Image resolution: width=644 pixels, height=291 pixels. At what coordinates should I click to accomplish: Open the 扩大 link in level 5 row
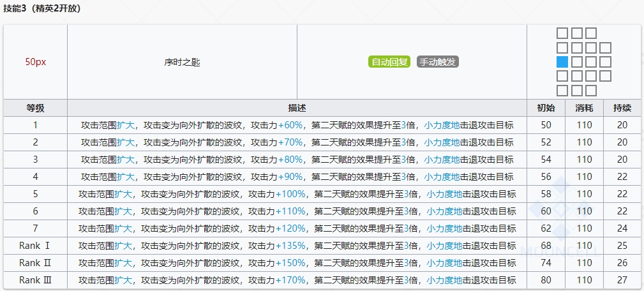[x=123, y=194]
